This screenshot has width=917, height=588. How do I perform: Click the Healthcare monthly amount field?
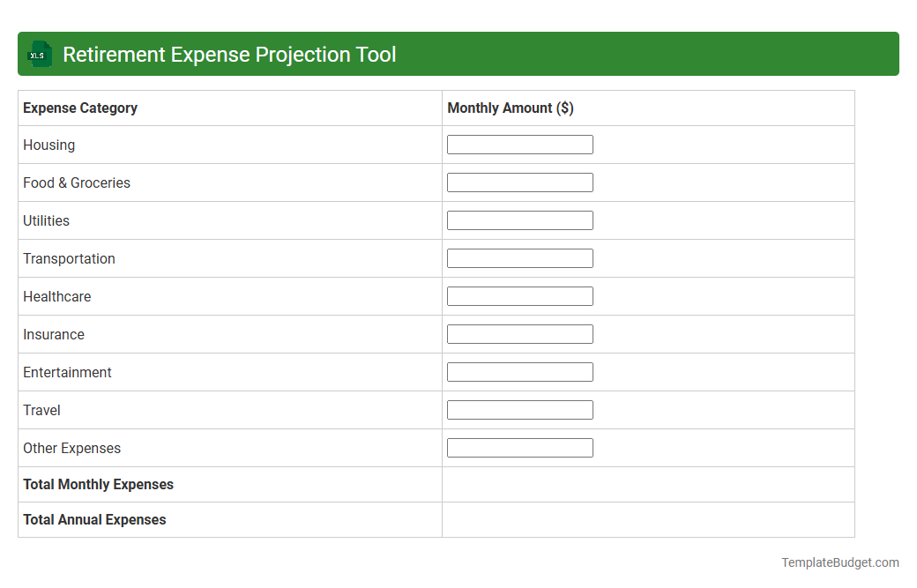click(519, 295)
